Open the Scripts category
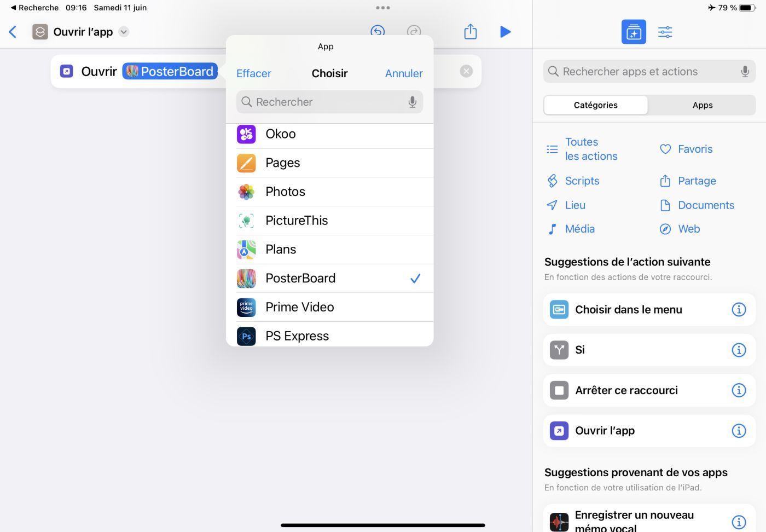The image size is (766, 532). point(573,181)
